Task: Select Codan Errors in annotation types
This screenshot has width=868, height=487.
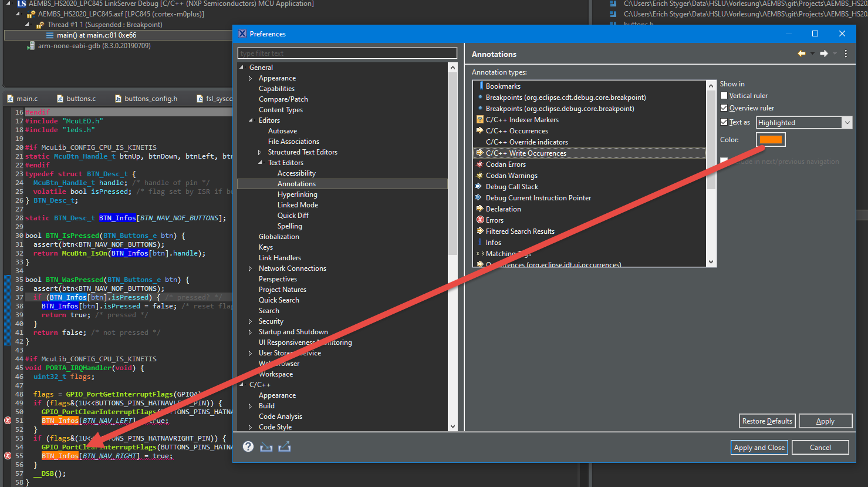Action: 505,164
